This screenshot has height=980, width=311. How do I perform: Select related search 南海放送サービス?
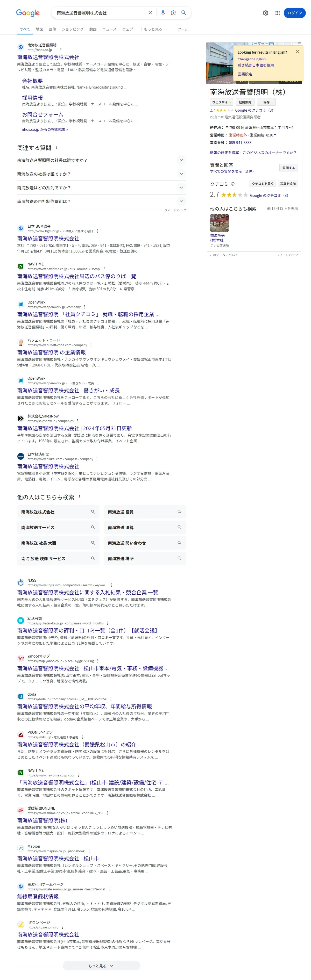(58, 528)
